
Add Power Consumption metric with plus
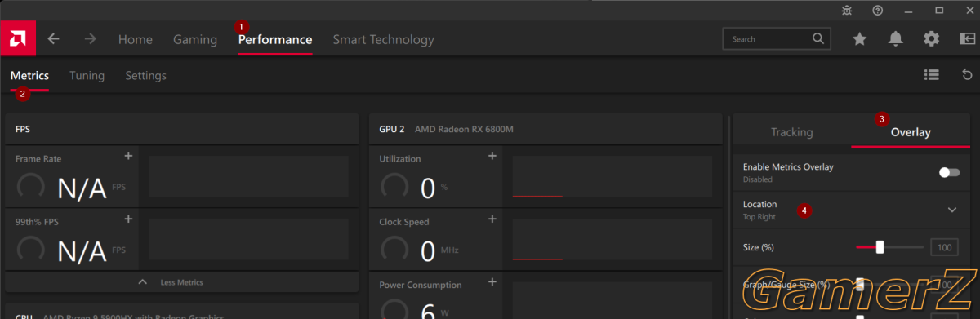point(492,281)
